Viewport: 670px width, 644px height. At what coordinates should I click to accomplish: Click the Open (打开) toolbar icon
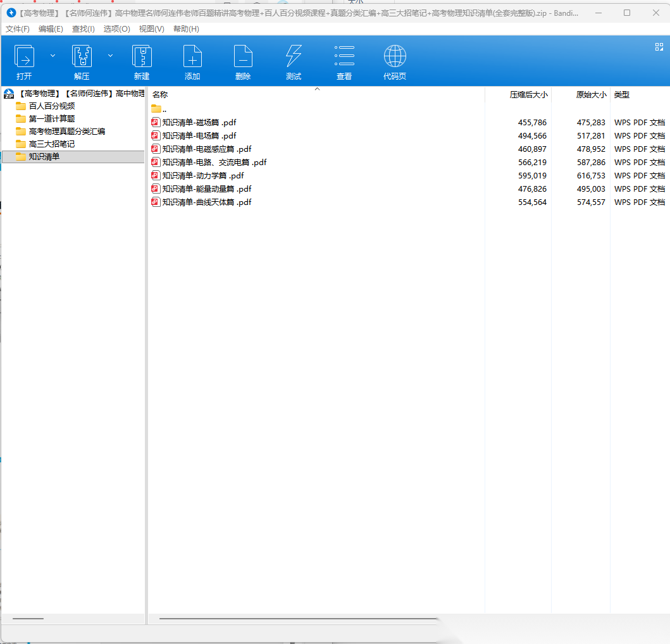pos(24,57)
